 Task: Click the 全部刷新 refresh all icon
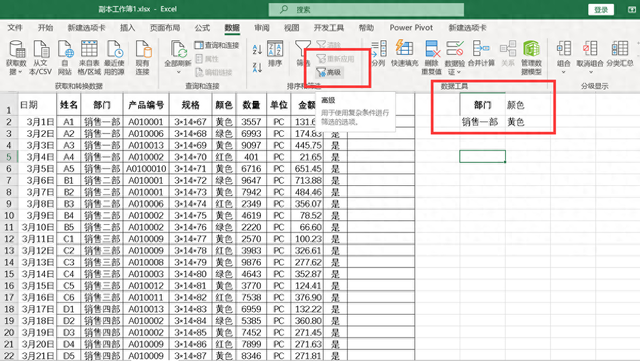(x=178, y=49)
